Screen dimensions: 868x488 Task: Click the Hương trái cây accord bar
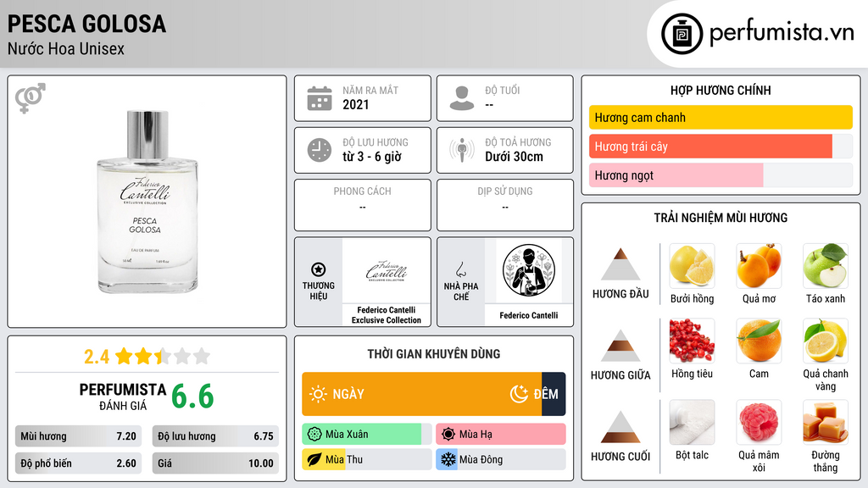[x=721, y=146]
